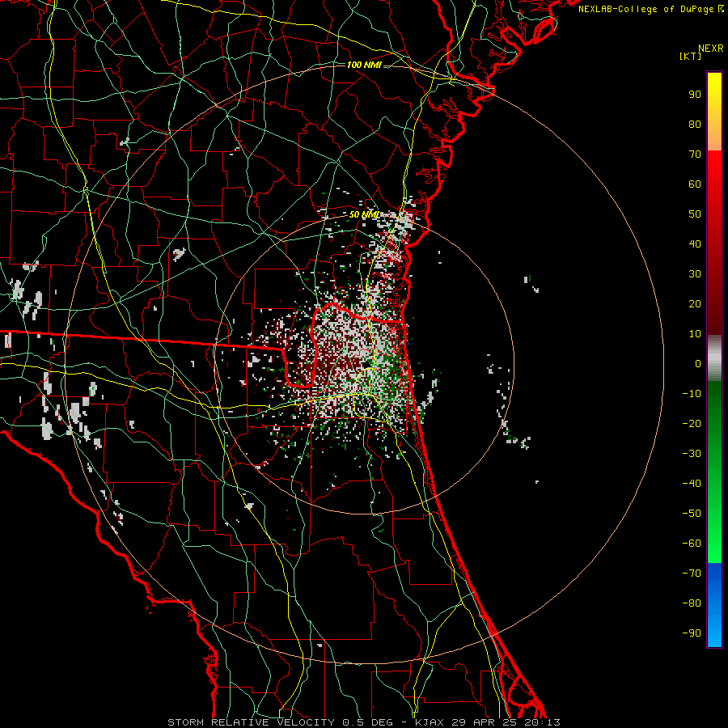
Task: Click the Storm Relative Velocity caption text
Action: (x=363, y=722)
